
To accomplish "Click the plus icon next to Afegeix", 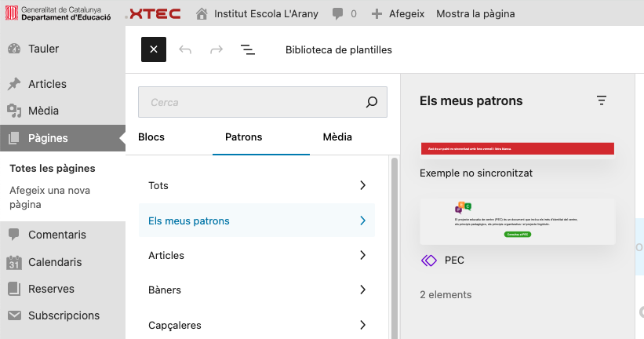I will [377, 14].
